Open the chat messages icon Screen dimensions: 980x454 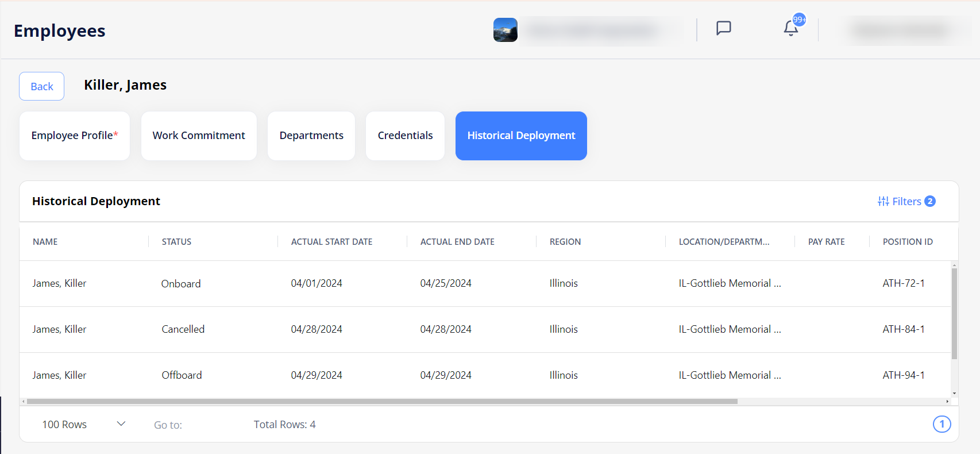tap(723, 28)
